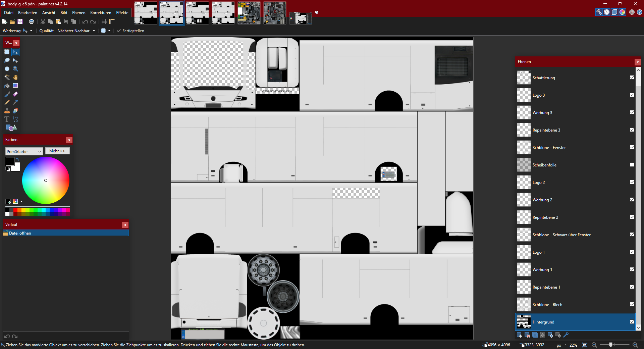Add a new layer in Ebenen panel
644x349 pixels.
point(520,335)
